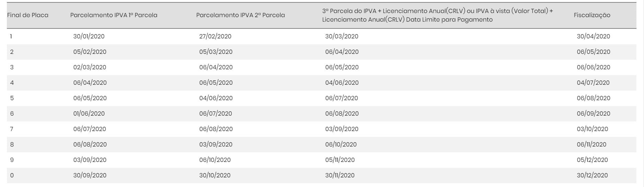Click the 'Parcelamento IPVA 2ª Parcela' header

click(240, 15)
